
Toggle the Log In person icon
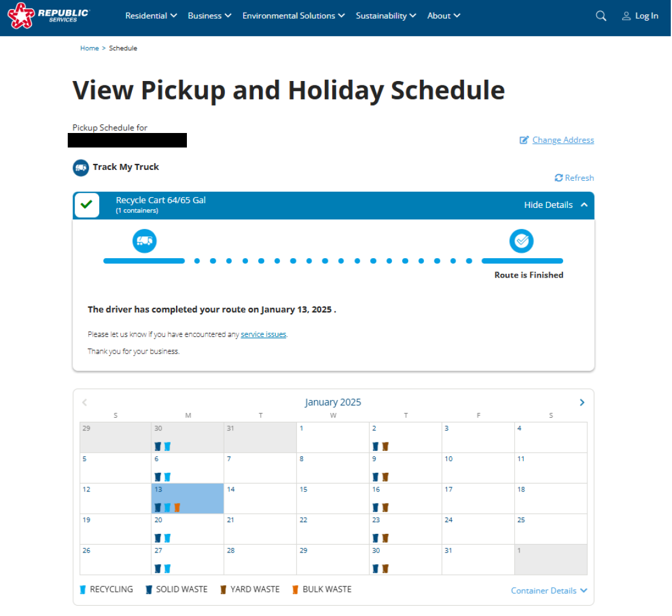tap(626, 16)
